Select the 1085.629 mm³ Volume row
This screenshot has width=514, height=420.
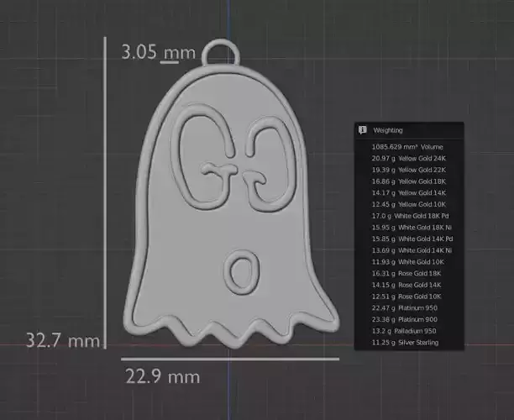[x=407, y=147]
